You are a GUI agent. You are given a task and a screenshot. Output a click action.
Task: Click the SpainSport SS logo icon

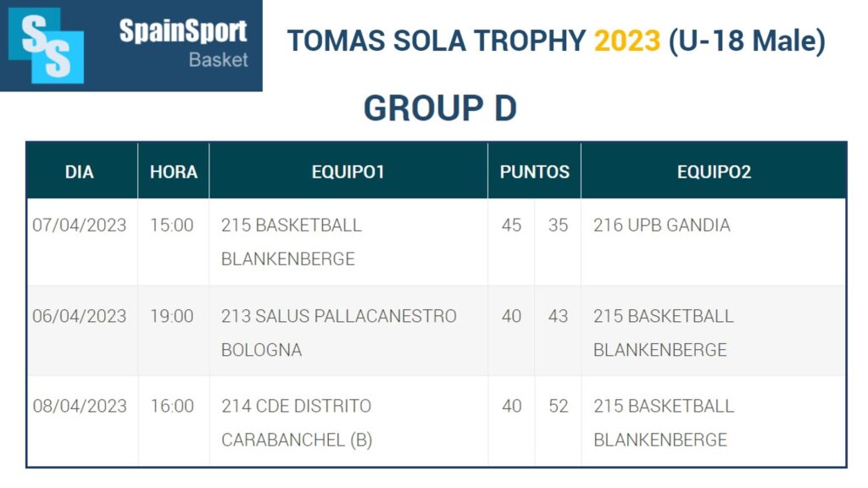coord(47,45)
